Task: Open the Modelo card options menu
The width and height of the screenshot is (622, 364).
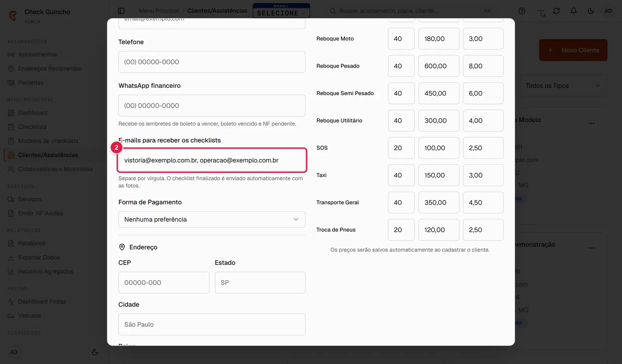Action: pyautogui.click(x=591, y=123)
